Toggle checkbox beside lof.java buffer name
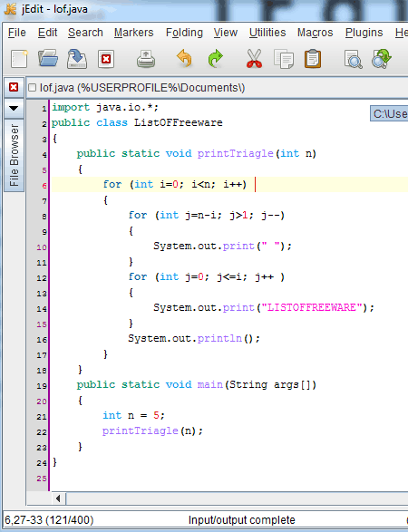 pos(33,88)
